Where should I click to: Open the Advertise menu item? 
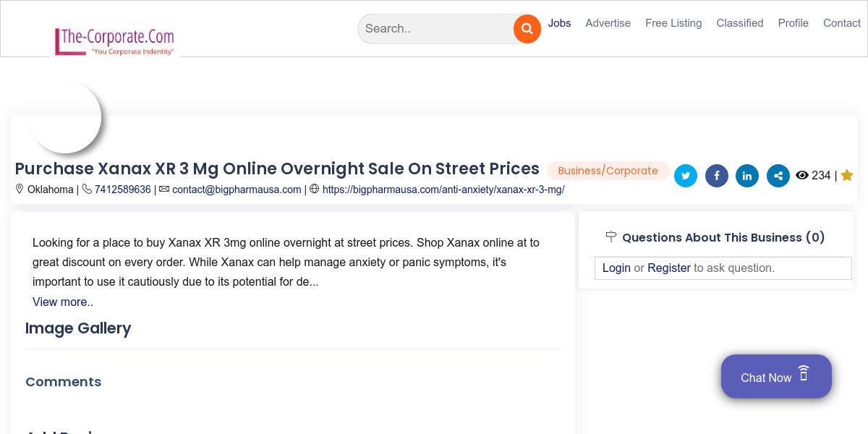608,23
